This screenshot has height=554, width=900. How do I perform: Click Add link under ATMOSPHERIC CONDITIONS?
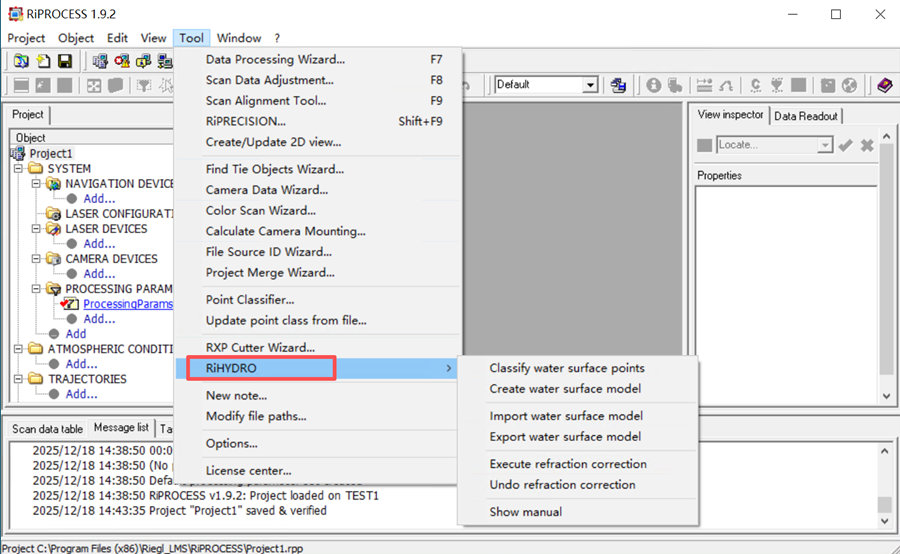point(82,364)
